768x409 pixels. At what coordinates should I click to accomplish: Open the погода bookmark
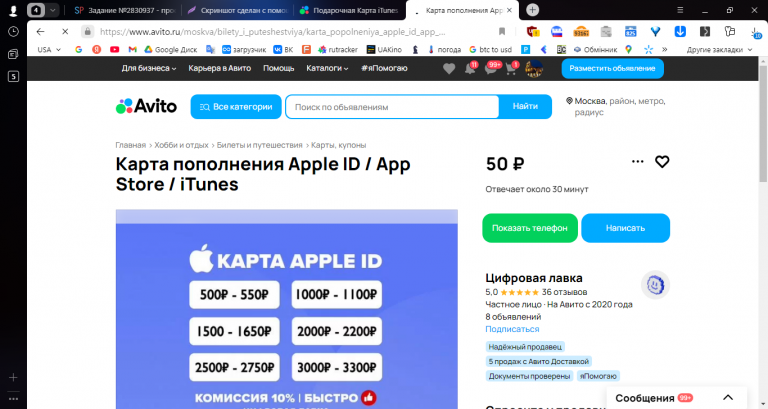445,49
